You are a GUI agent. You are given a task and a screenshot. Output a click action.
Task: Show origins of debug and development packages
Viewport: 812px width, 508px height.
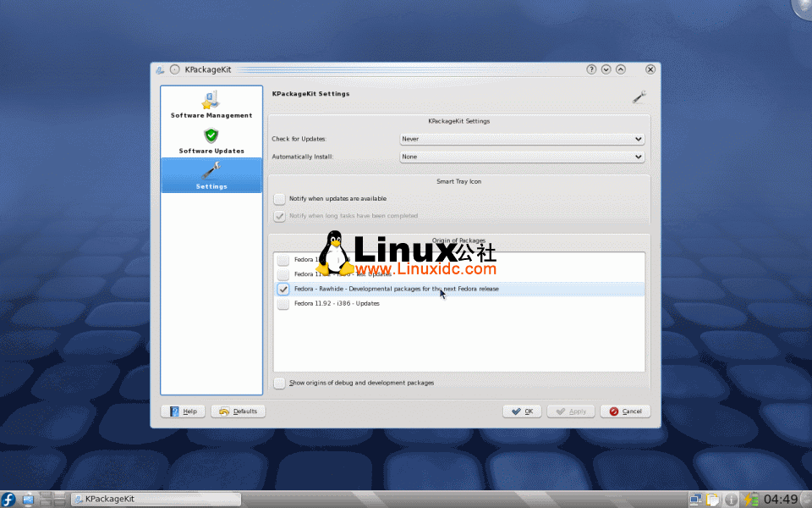[x=279, y=383]
